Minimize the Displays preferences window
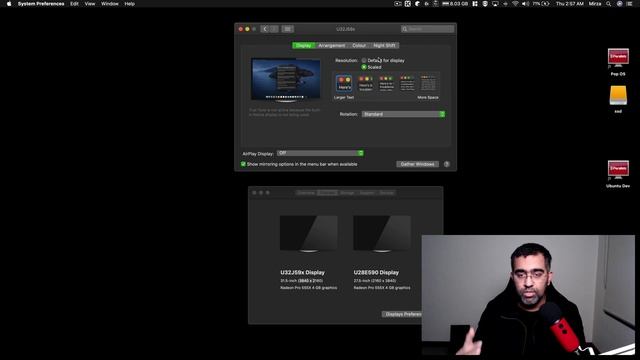This screenshot has width=640, height=360. [247, 29]
